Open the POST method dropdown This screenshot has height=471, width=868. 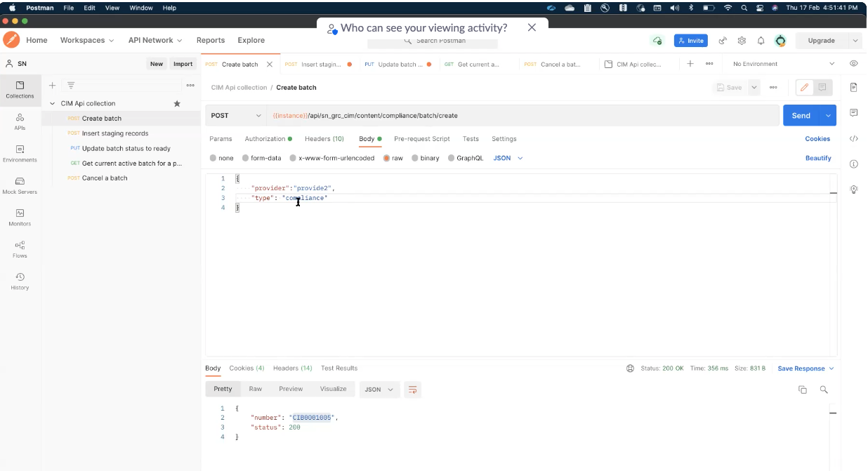click(x=235, y=115)
